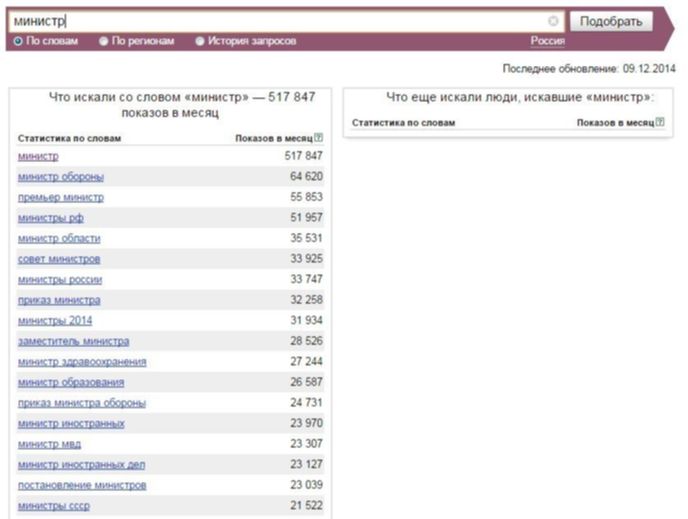Open the 'совет министров' link
The height and width of the screenshot is (519, 688).
pyautogui.click(x=59, y=259)
